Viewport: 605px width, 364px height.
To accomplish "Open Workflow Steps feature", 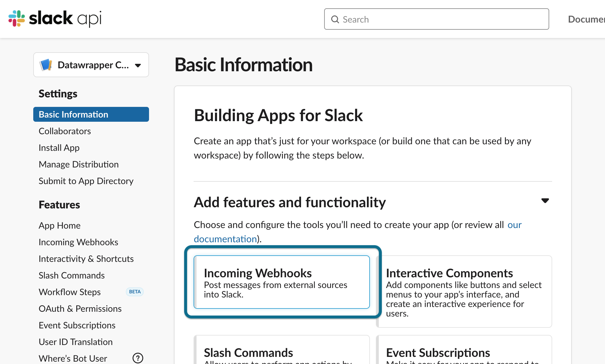I will point(70,292).
